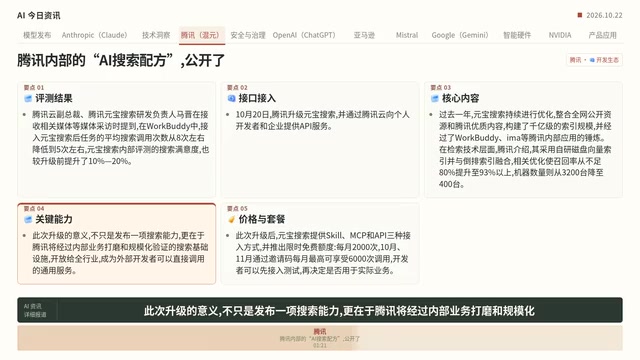Screen dimensions: 640x360
Task: Click the 要点 04 label
Action: click(33, 208)
